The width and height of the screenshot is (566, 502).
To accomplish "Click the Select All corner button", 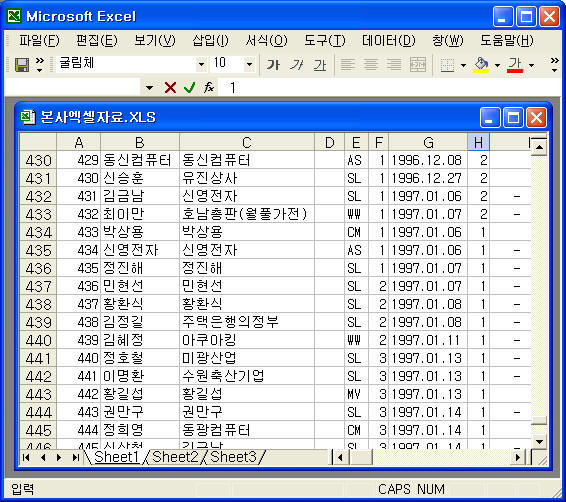I will pyautogui.click(x=38, y=143).
